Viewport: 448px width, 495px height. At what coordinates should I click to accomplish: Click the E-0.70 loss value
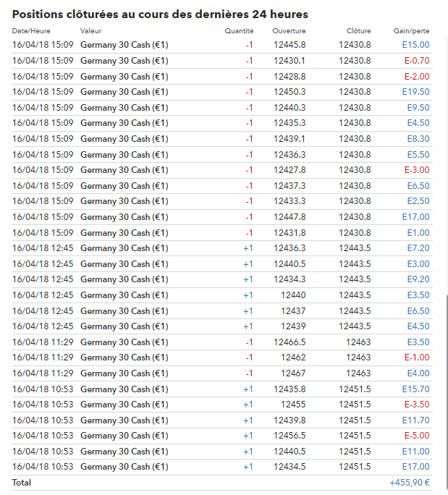pyautogui.click(x=417, y=61)
